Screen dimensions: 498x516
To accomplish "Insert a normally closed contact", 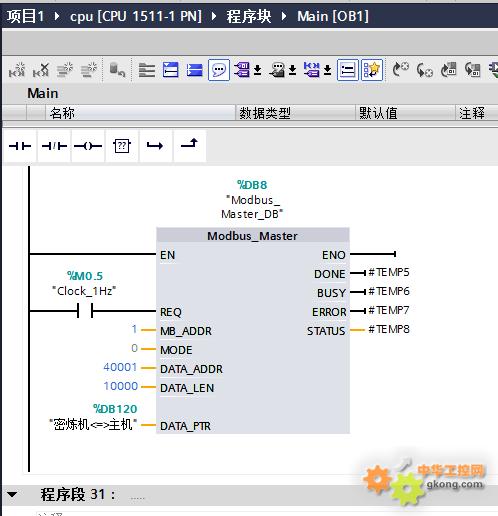I will (x=54, y=146).
